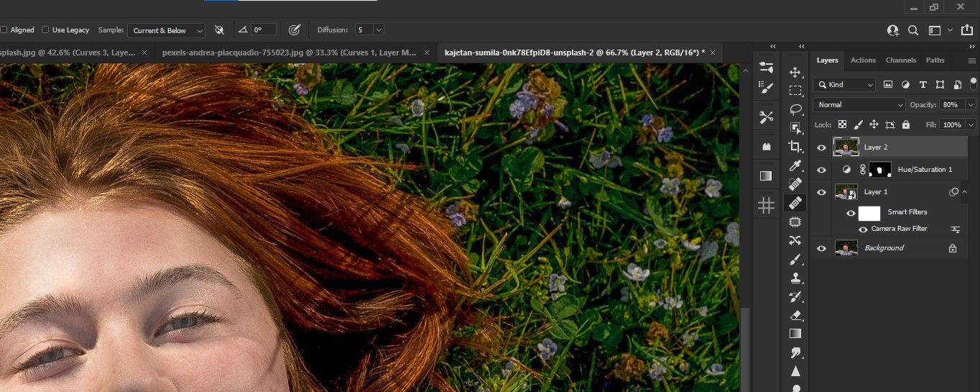Lock all layer attributes
Screen dimensions: 980x392
pos(905,124)
